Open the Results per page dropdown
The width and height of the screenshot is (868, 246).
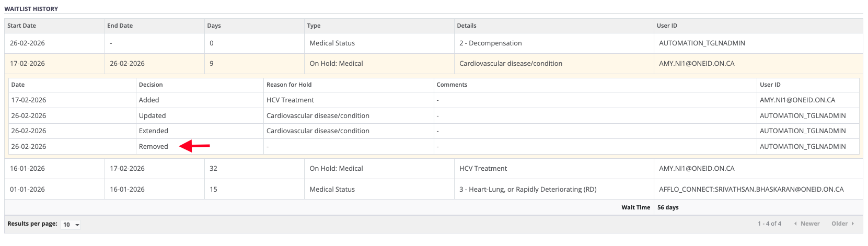click(71, 225)
